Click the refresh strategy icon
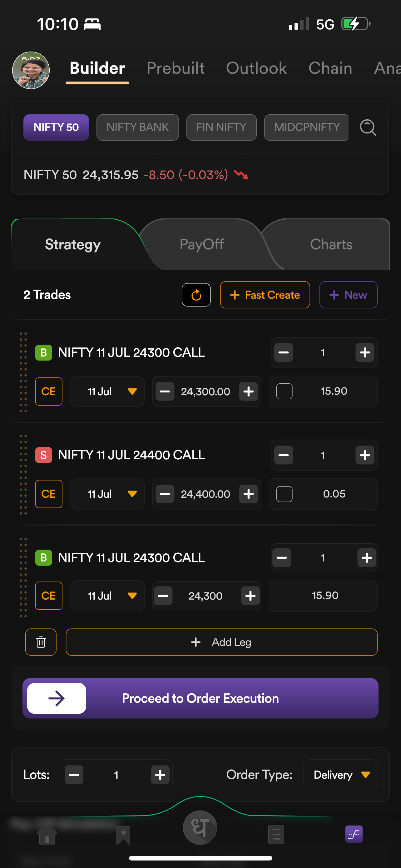Screen dimensions: 401x868 [x=196, y=295]
